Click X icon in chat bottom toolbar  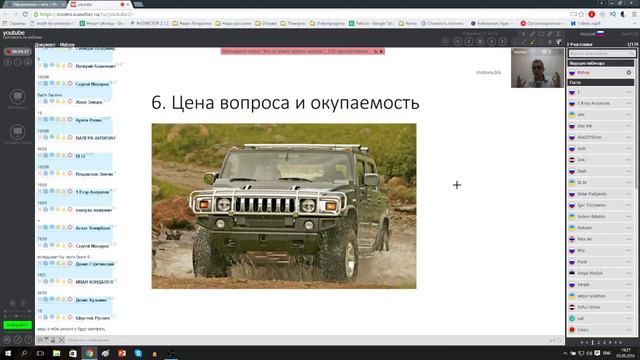coord(61,340)
